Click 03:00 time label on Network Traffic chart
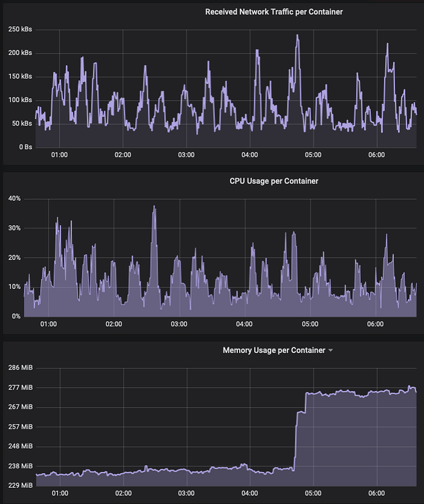Image resolution: width=424 pixels, height=504 pixels. (186, 155)
